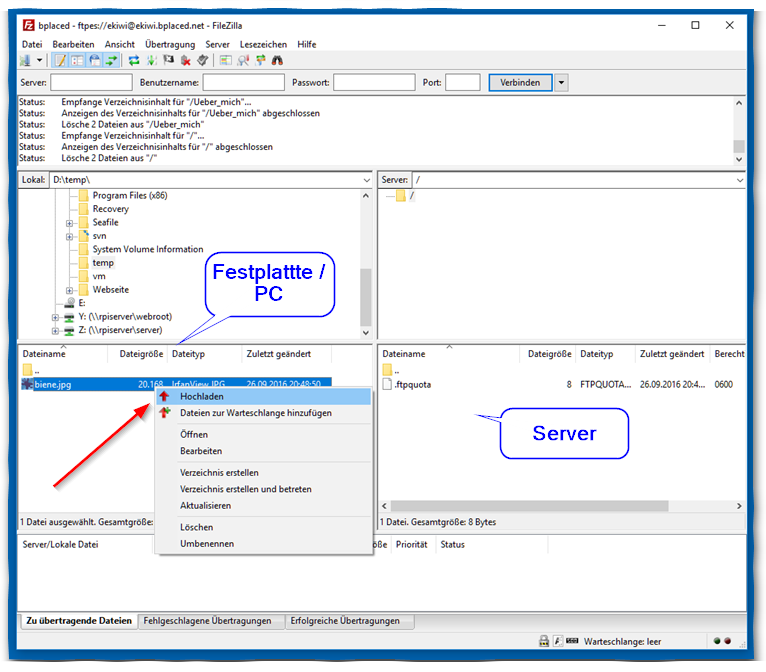Viewport: 766px width, 672px height.
Task: Expand the svn folder
Action: (x=69, y=237)
